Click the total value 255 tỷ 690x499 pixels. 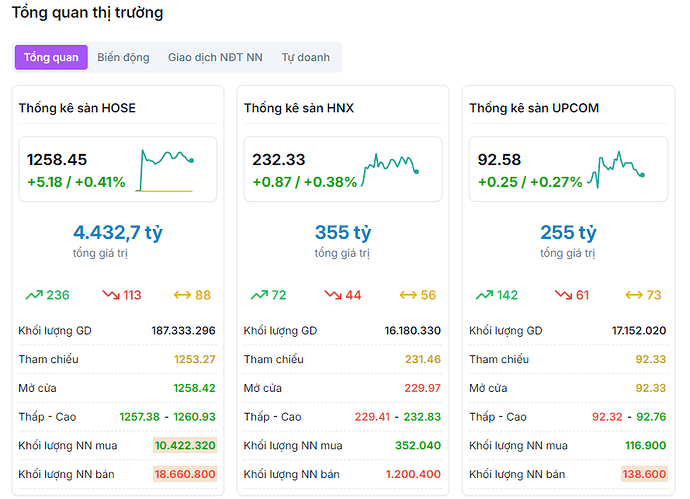coord(568,232)
